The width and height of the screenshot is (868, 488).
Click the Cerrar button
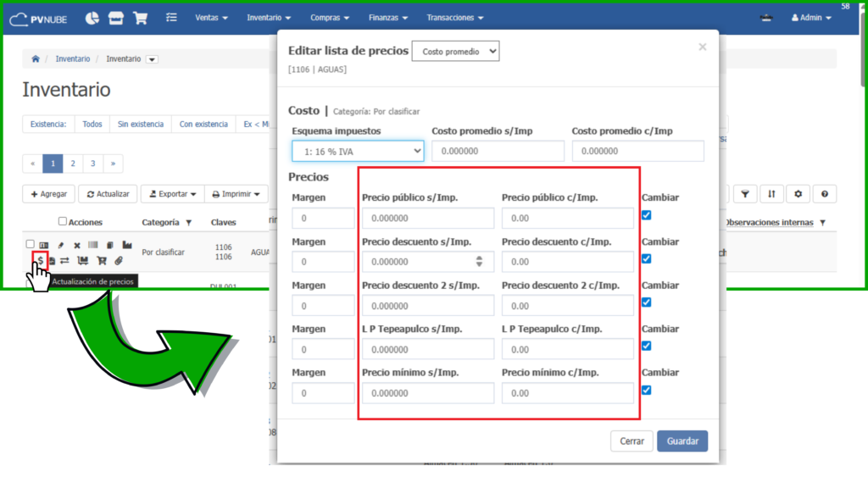point(632,441)
